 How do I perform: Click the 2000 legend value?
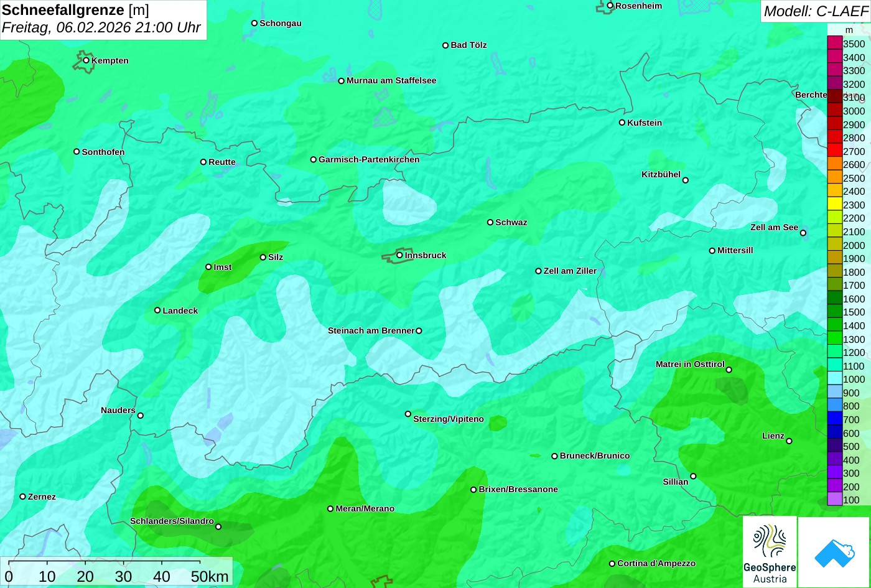(x=854, y=245)
